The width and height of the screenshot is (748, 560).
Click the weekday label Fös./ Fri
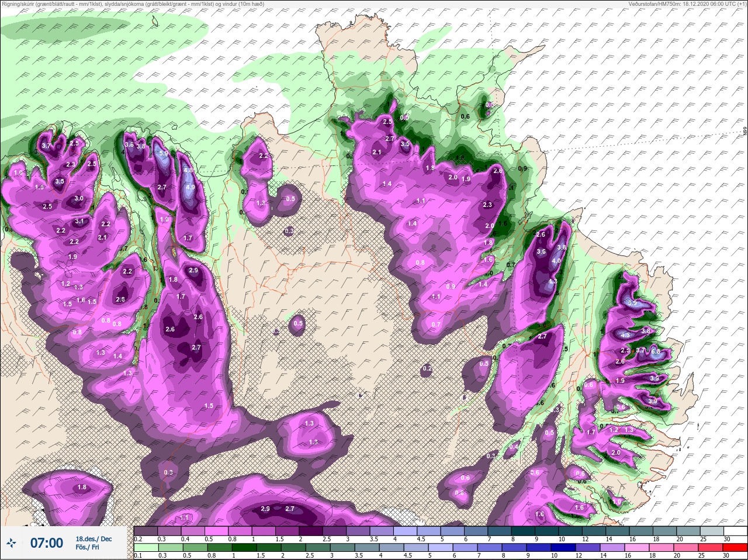(87, 548)
